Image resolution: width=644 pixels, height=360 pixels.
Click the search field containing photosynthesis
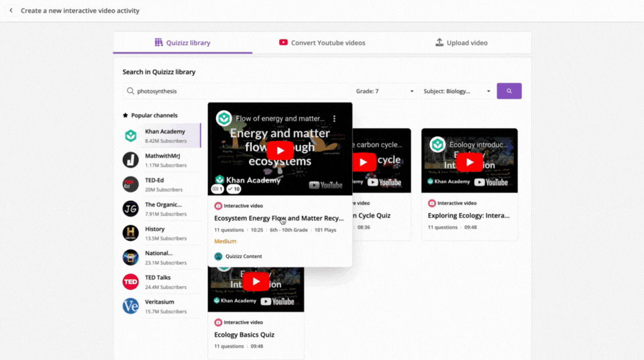point(236,91)
